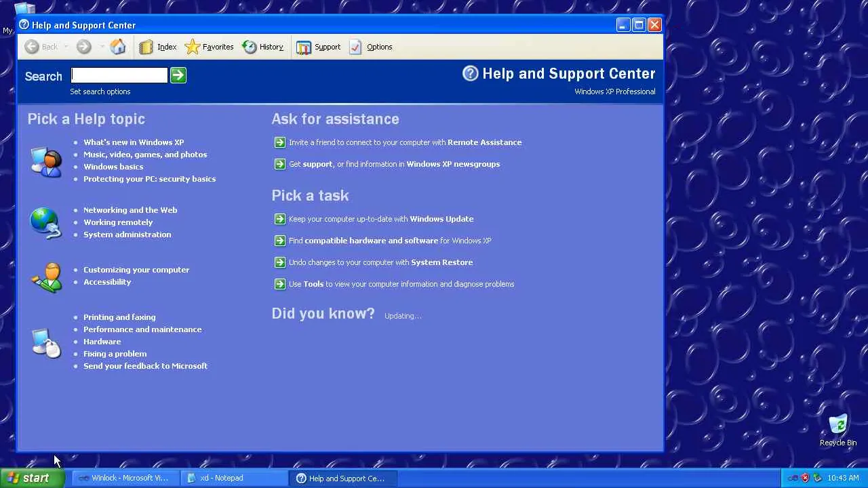Viewport: 868px width, 488px height.
Task: Open Networking and the Web topic
Action: (130, 210)
